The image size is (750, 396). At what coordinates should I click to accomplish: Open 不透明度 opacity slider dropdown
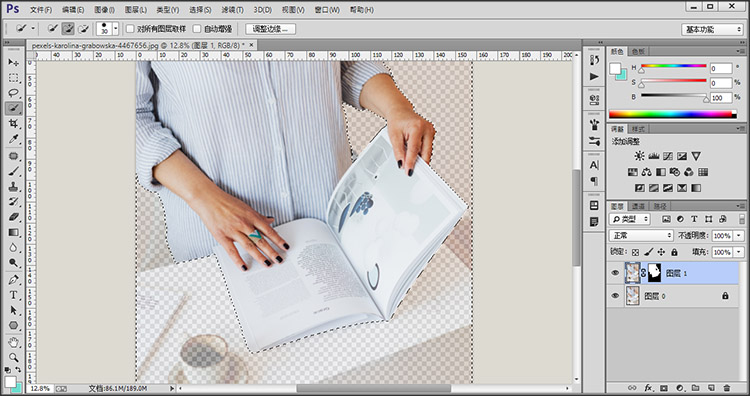pos(739,236)
